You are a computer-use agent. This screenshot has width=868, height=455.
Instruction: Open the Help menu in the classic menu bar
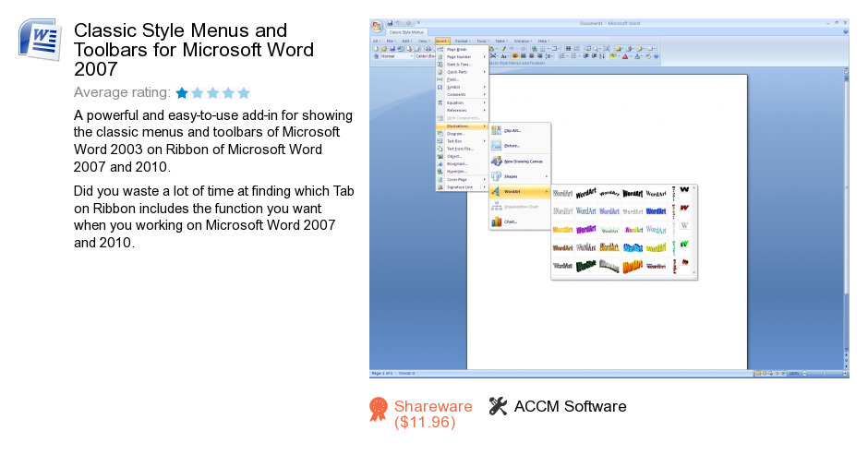point(544,41)
